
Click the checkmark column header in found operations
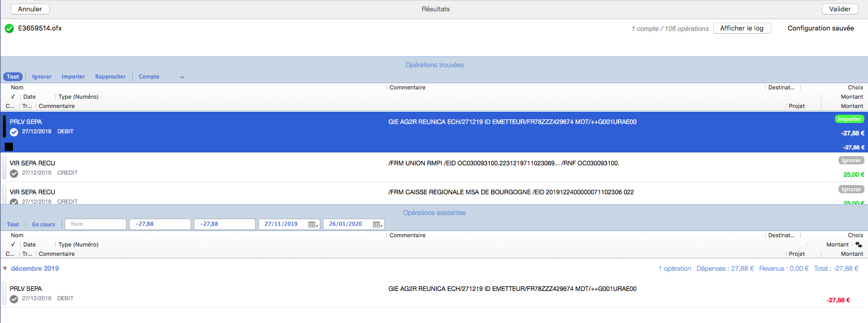[x=13, y=97]
